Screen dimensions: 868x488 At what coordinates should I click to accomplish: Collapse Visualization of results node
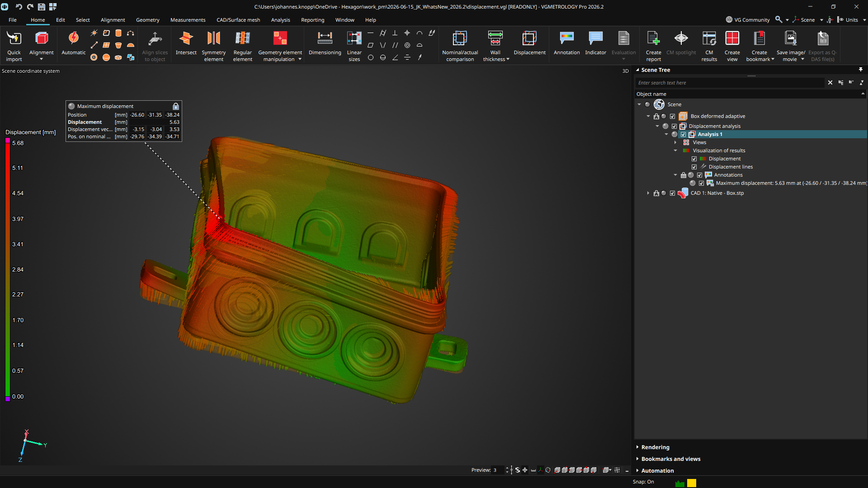pos(675,151)
